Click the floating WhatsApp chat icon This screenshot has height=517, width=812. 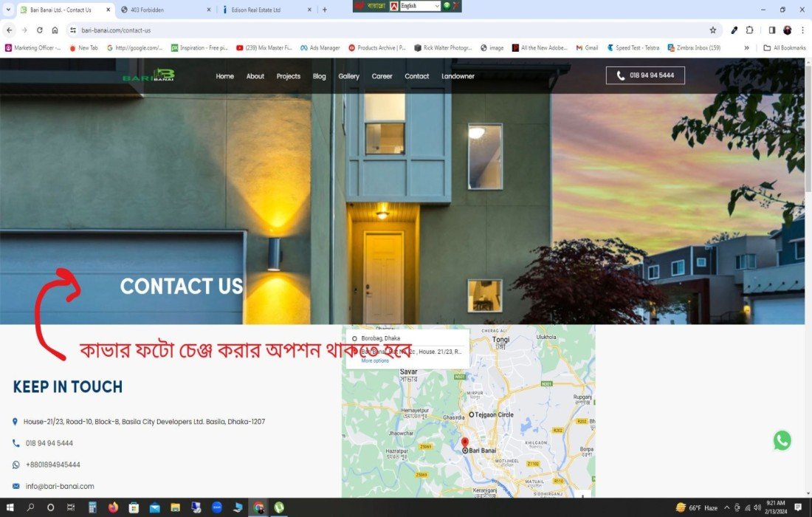tap(782, 441)
